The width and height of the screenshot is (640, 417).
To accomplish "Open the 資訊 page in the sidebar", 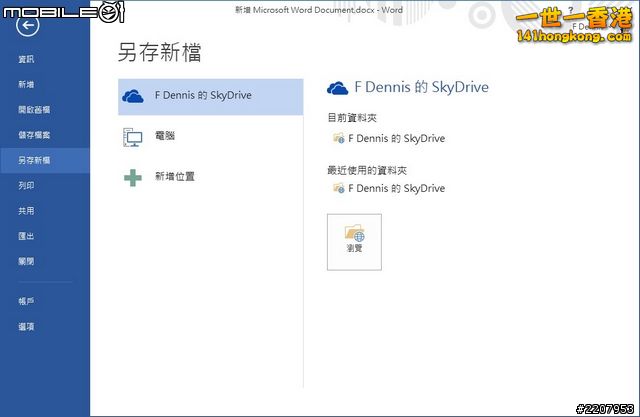I will click(x=26, y=59).
